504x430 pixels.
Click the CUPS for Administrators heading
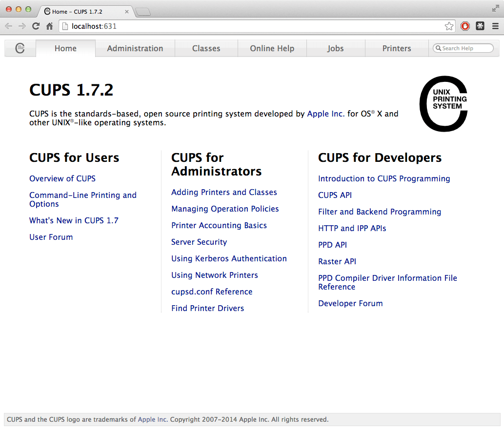click(x=216, y=164)
